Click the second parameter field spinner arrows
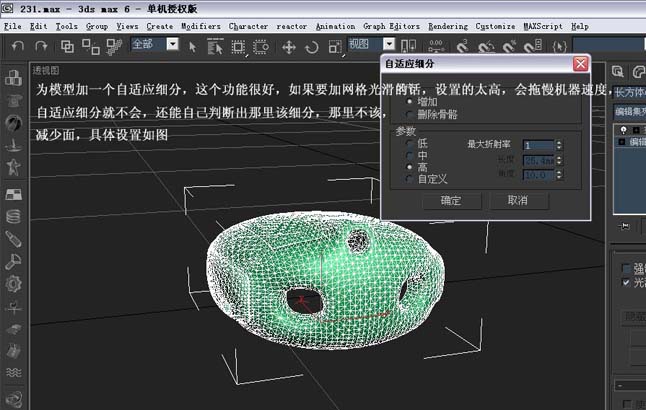 (559, 160)
